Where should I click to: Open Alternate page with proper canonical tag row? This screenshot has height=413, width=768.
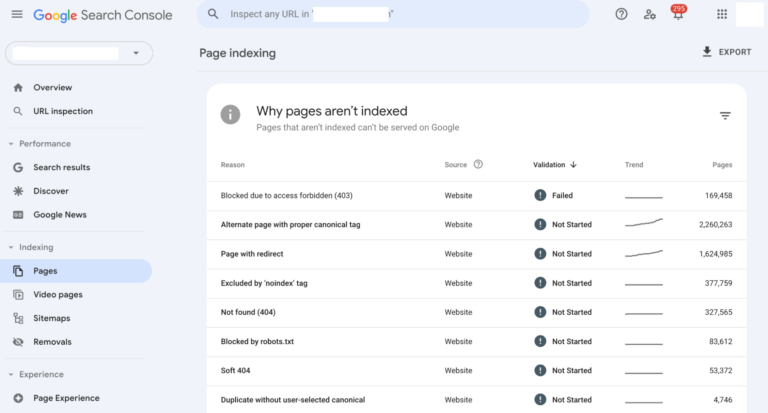(x=477, y=225)
